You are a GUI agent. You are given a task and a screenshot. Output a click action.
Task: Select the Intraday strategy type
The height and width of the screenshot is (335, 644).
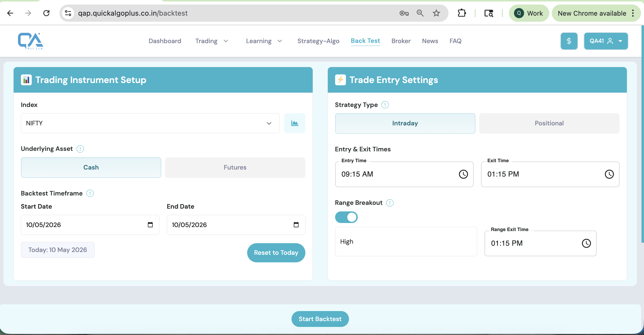(405, 123)
